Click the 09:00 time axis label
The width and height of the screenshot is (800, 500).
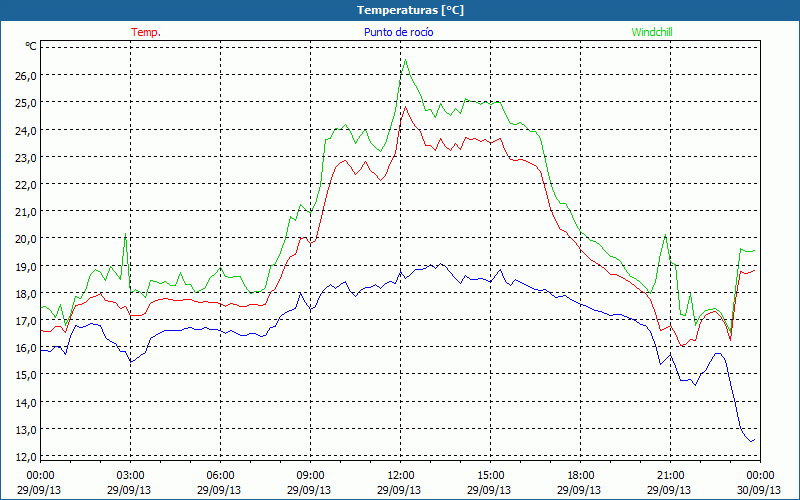pos(310,476)
